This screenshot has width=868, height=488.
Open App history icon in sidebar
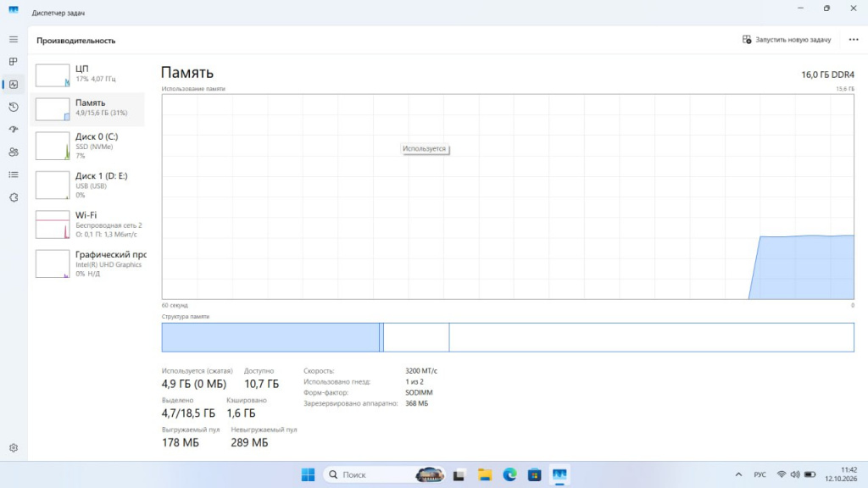(14, 107)
